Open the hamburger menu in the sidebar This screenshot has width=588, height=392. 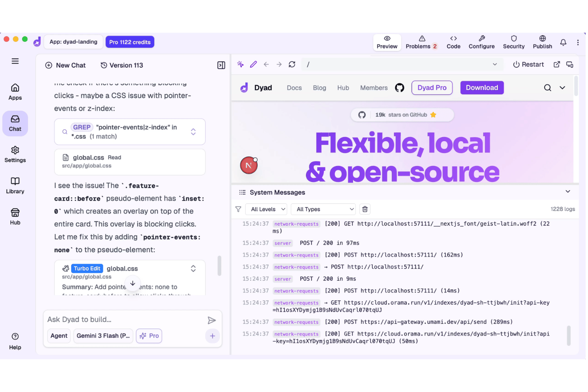pyautogui.click(x=15, y=61)
